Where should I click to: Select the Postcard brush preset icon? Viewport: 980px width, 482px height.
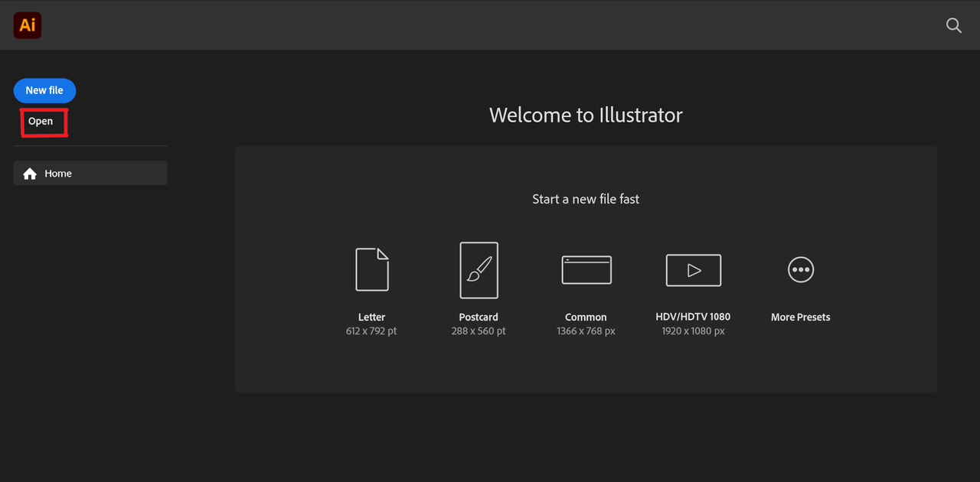click(x=479, y=270)
